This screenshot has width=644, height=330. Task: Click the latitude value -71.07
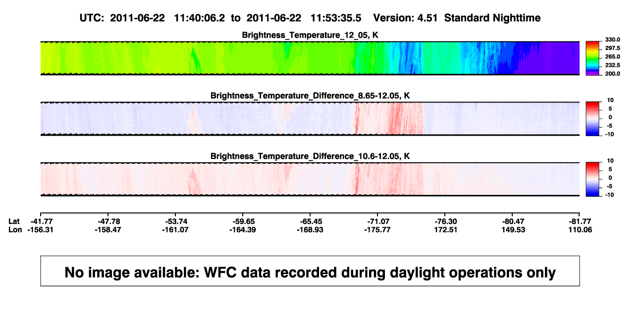(x=377, y=221)
